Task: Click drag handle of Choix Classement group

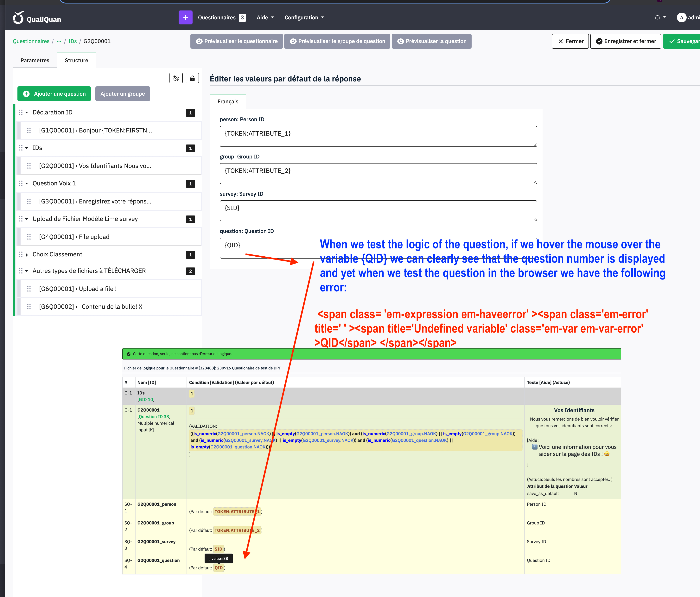Action: (21, 254)
